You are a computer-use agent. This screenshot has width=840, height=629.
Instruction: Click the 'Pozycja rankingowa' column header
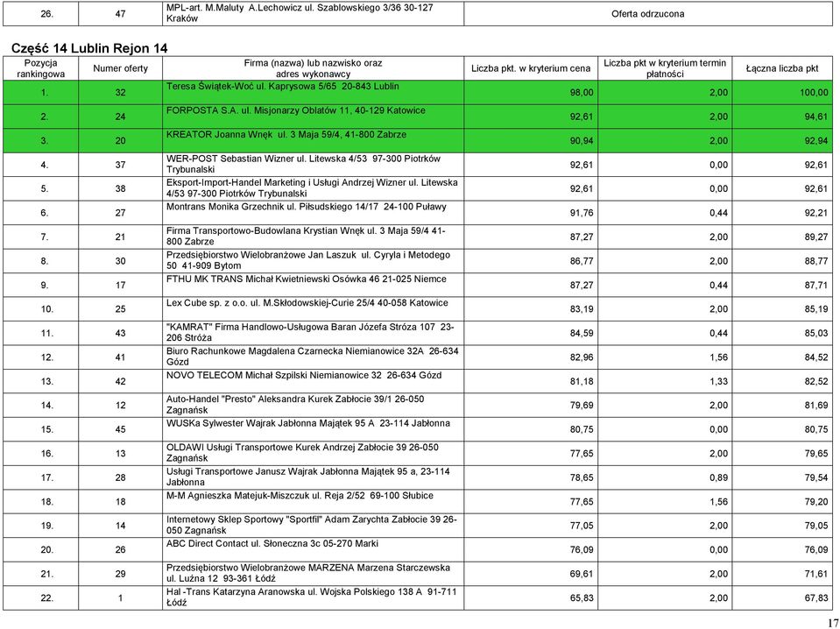[40, 68]
